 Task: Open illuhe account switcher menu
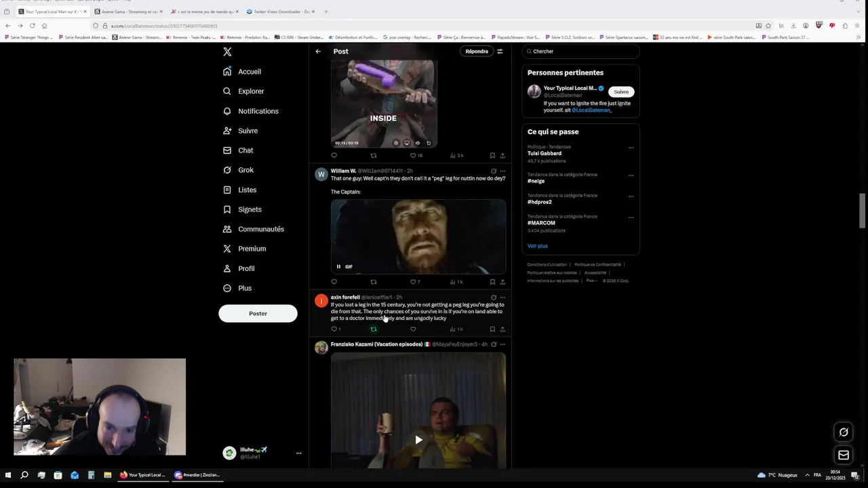click(x=298, y=453)
